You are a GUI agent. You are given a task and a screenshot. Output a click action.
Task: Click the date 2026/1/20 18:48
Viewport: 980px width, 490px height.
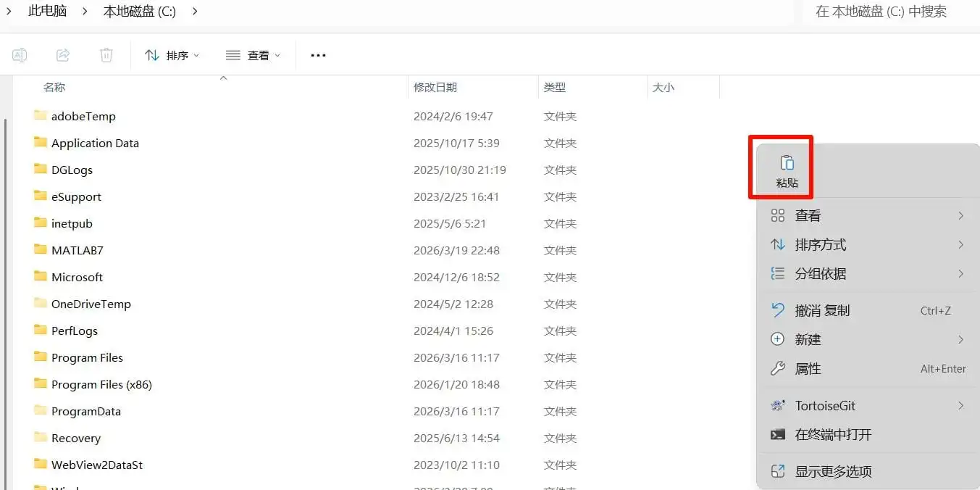456,384
